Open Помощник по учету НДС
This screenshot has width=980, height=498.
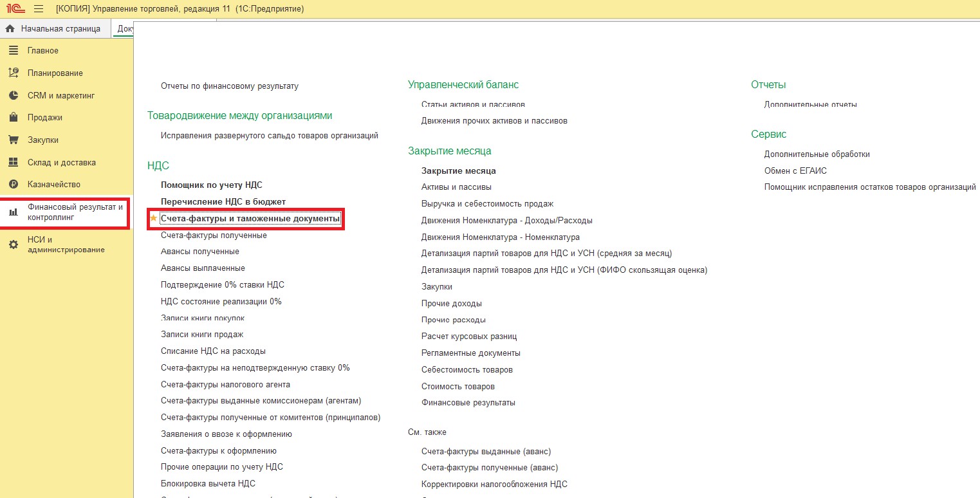(212, 185)
